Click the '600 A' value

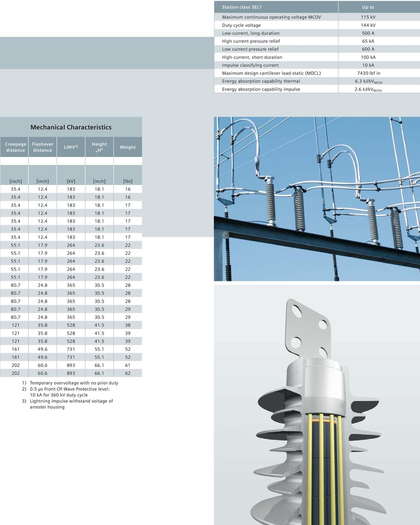click(368, 49)
